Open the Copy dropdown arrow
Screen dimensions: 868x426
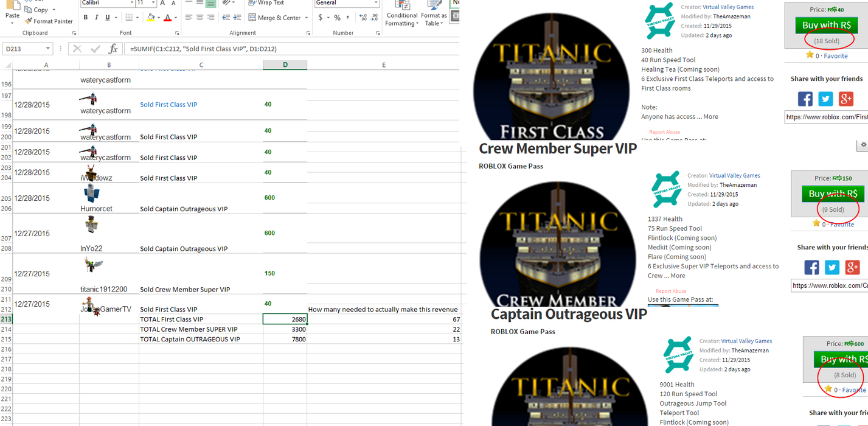[54, 10]
